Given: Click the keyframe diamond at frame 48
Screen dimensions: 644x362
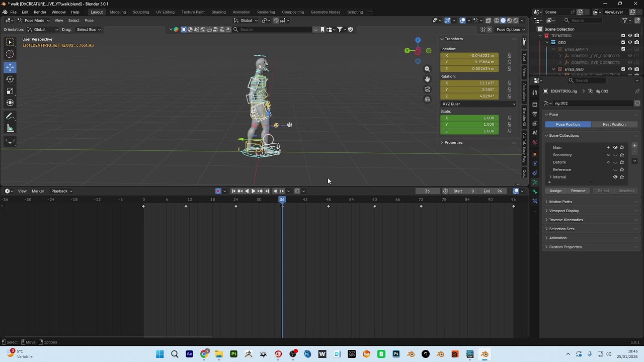Looking at the screenshot, I should 329,206.
